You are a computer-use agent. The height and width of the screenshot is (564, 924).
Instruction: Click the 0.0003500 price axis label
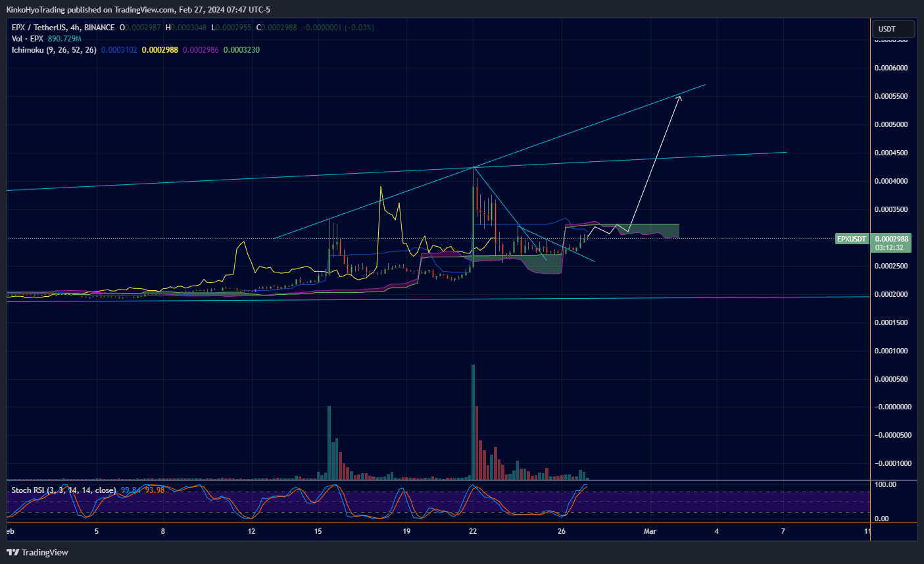(891, 209)
